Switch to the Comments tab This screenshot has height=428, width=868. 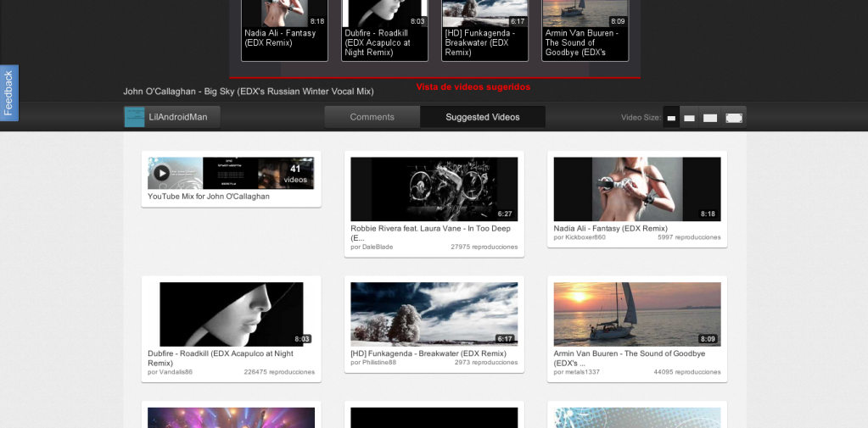pos(372,117)
